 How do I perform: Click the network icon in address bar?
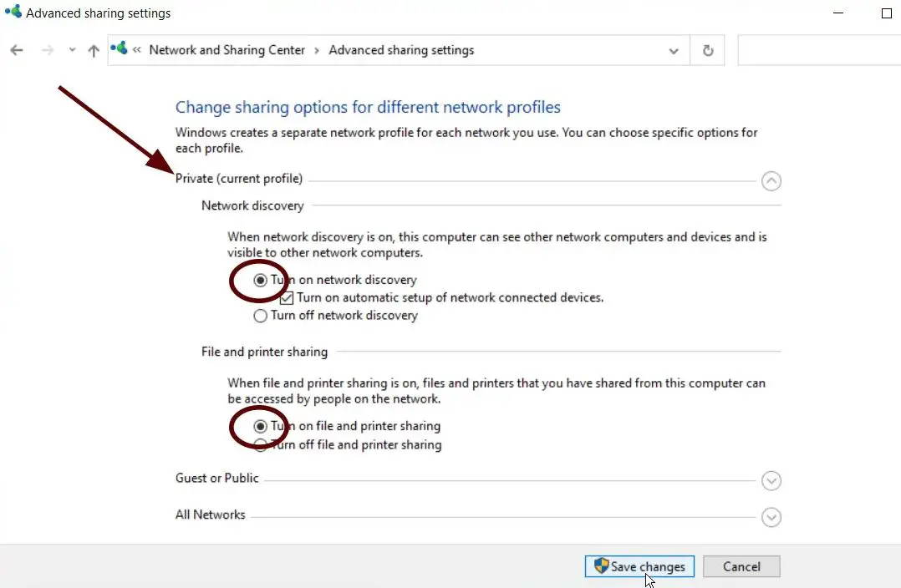tap(119, 49)
